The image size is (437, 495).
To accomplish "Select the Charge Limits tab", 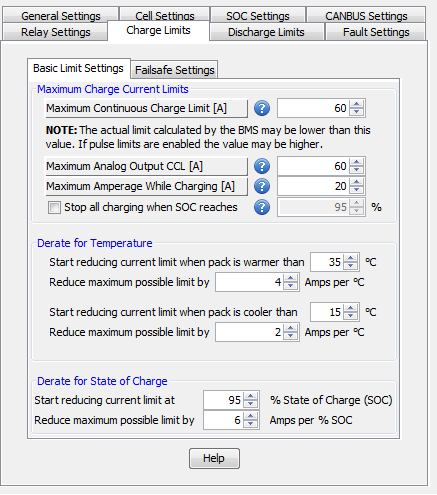I will [158, 30].
